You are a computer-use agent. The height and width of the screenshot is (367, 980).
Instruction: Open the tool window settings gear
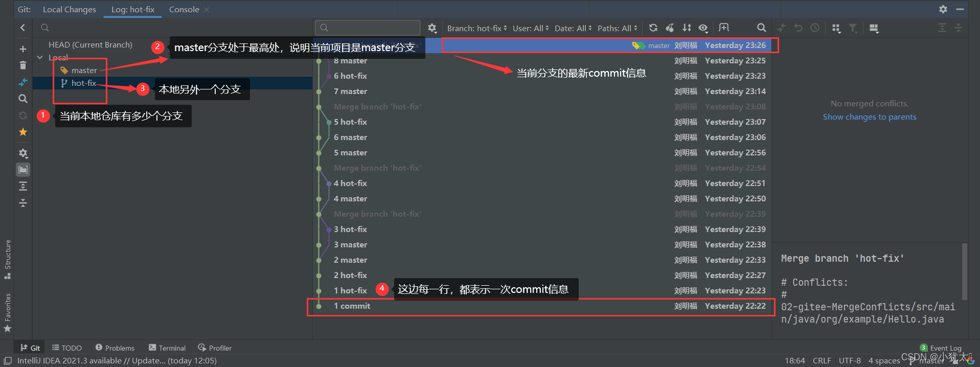point(943,9)
